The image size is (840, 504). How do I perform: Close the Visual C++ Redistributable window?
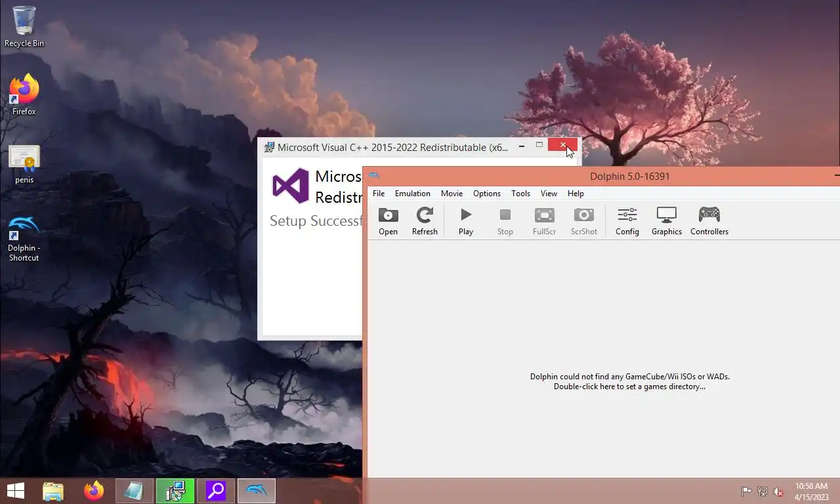pos(562,145)
